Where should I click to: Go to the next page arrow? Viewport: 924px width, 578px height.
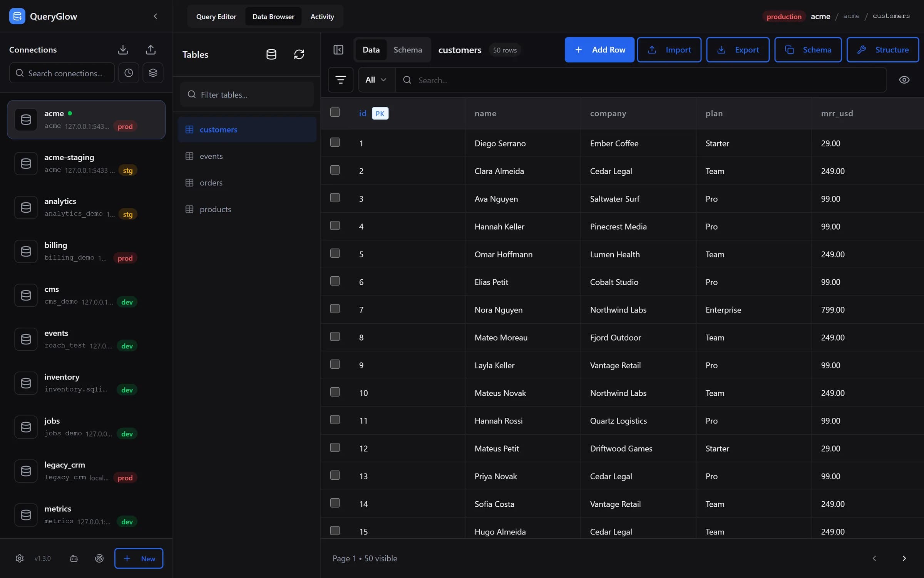pos(904,558)
